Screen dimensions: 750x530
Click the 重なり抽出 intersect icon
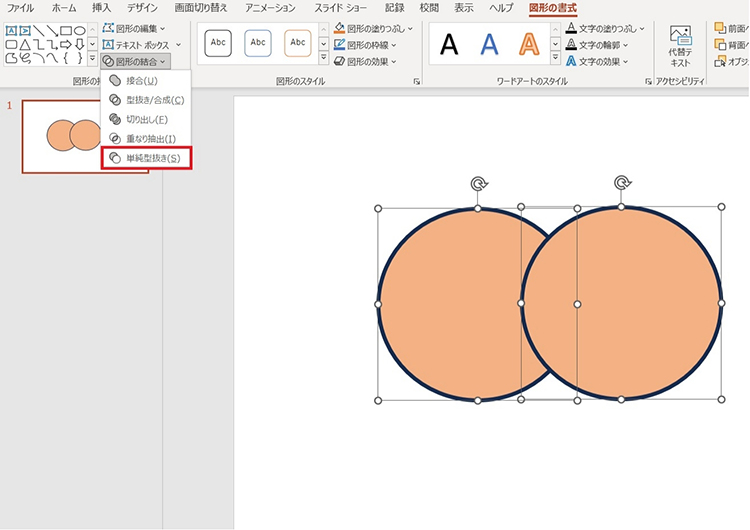coord(115,139)
